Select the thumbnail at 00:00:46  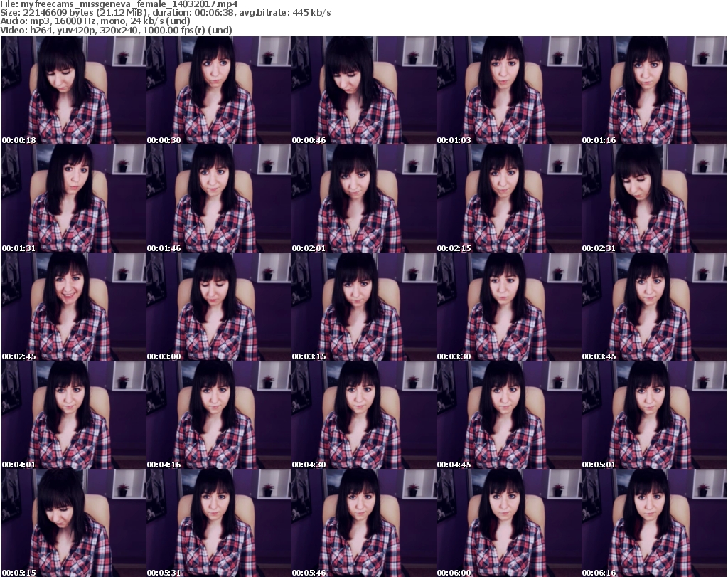coord(363,90)
